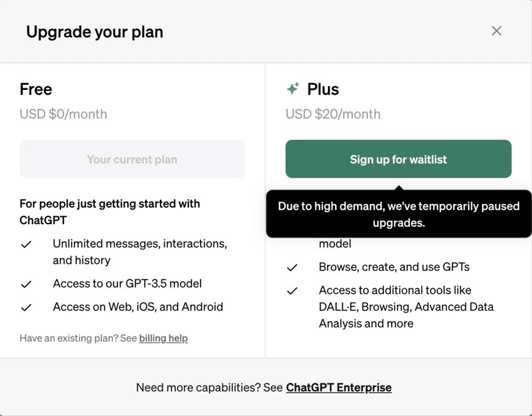The image size is (532, 416).
Task: Click the disabled Your current plan button
Action: click(132, 159)
